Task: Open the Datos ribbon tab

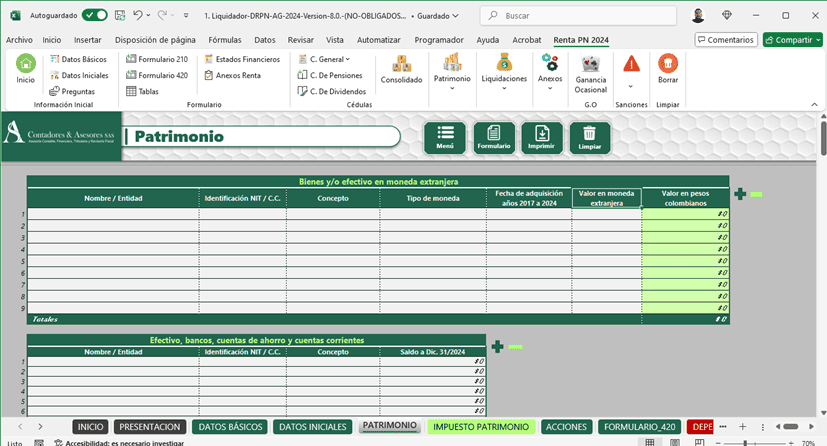Action: pos(265,40)
